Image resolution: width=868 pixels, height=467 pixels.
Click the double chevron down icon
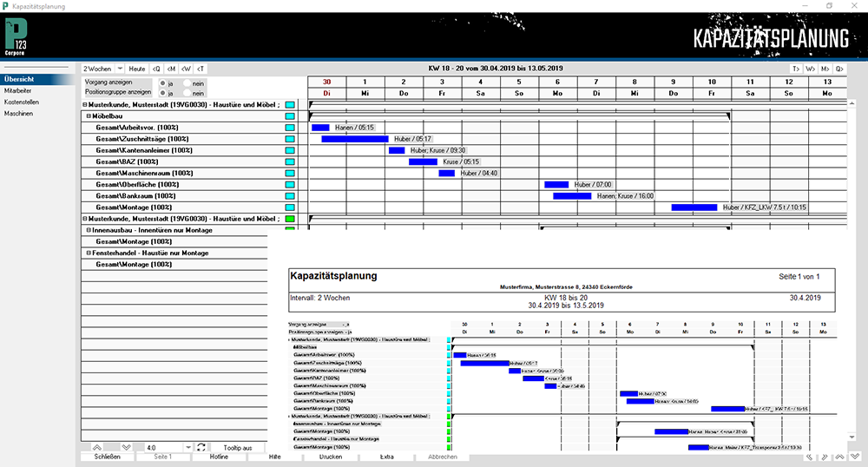[126, 447]
